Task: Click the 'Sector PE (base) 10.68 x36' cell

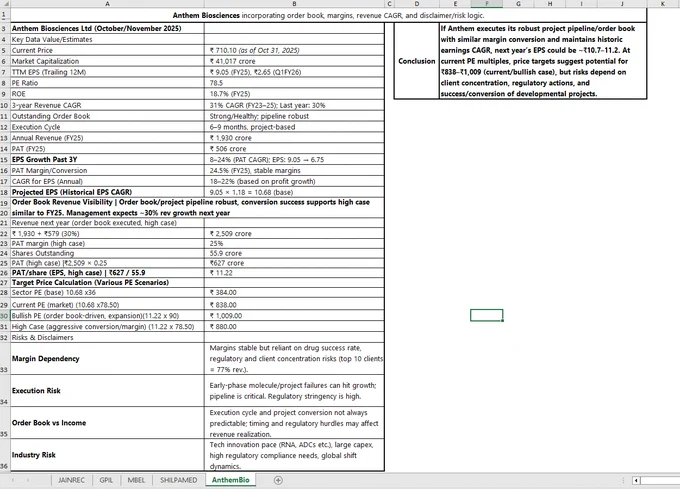Action: (107, 293)
